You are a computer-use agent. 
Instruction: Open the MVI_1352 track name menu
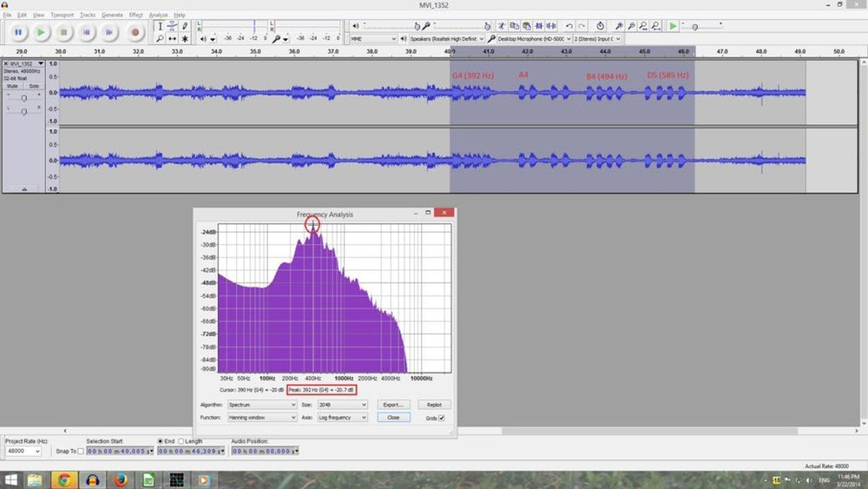[x=25, y=63]
